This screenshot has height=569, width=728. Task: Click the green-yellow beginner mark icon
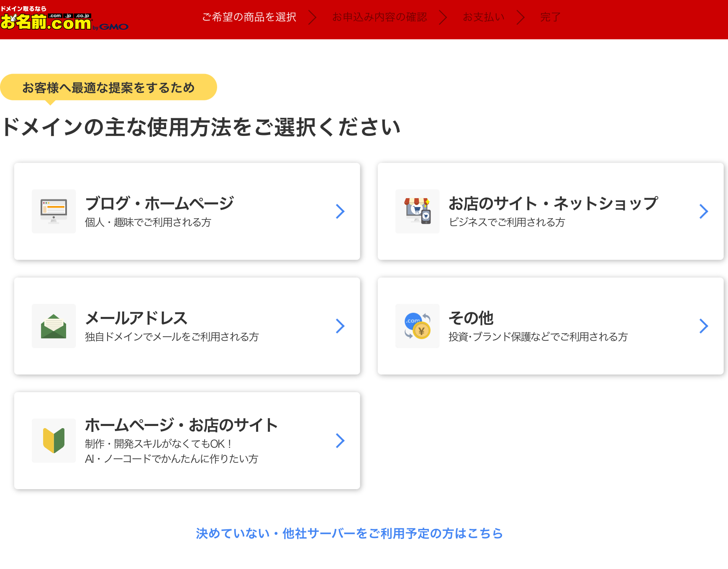tap(54, 441)
